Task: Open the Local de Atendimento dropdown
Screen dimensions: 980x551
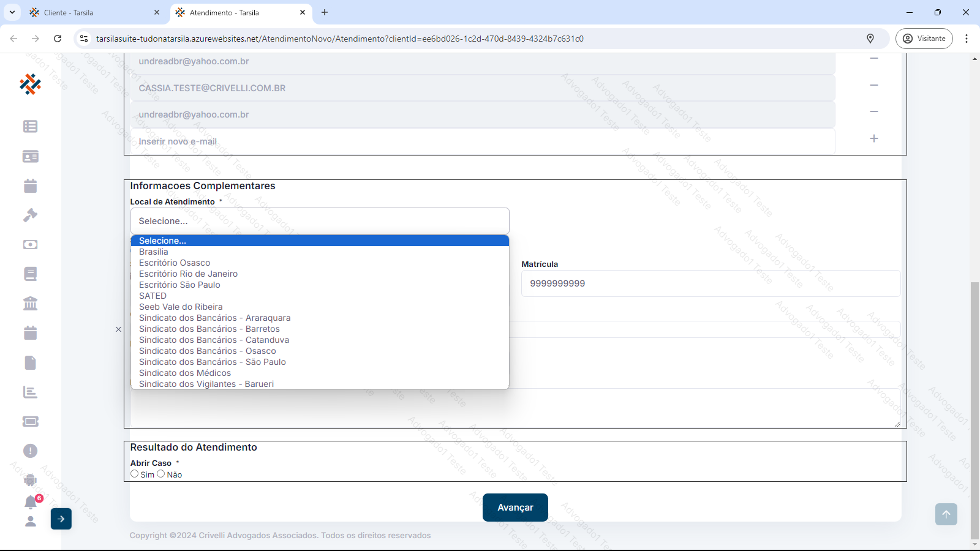Action: [319, 221]
